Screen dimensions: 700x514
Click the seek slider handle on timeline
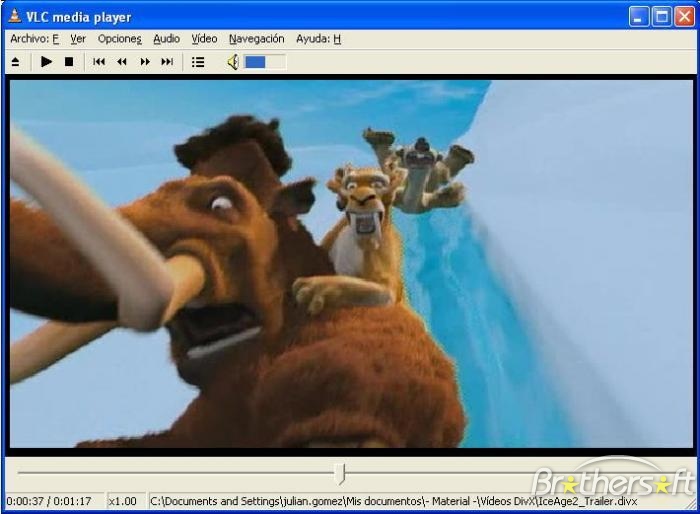(x=340, y=473)
